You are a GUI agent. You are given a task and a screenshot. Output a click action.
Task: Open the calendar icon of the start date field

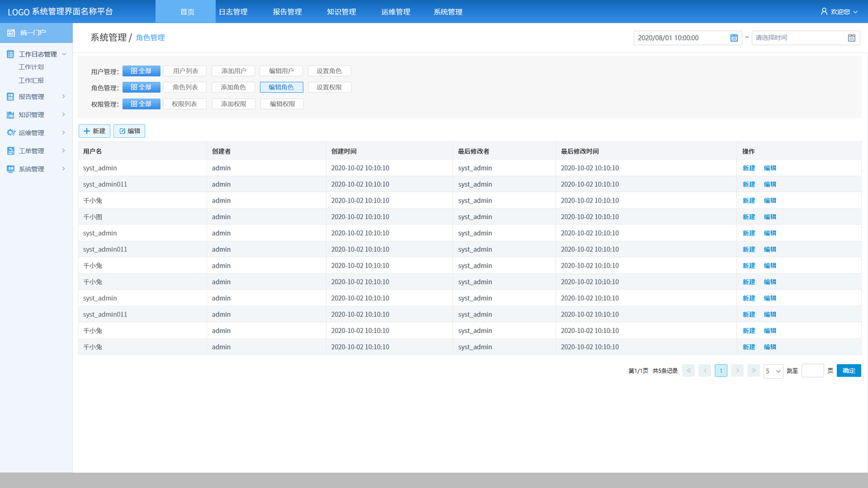click(x=734, y=37)
